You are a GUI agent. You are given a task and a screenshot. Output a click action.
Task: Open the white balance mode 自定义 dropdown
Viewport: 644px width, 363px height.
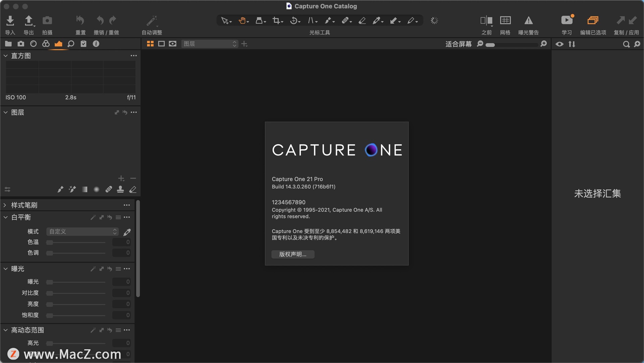pyautogui.click(x=83, y=231)
